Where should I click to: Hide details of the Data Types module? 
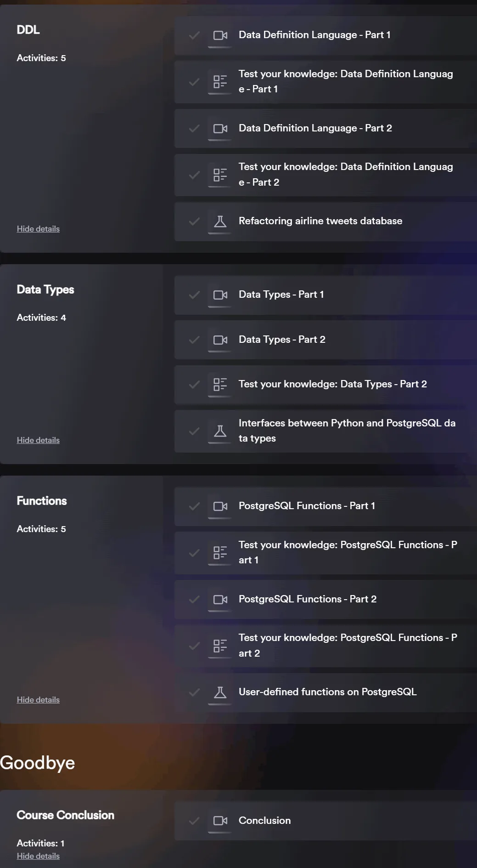(38, 440)
